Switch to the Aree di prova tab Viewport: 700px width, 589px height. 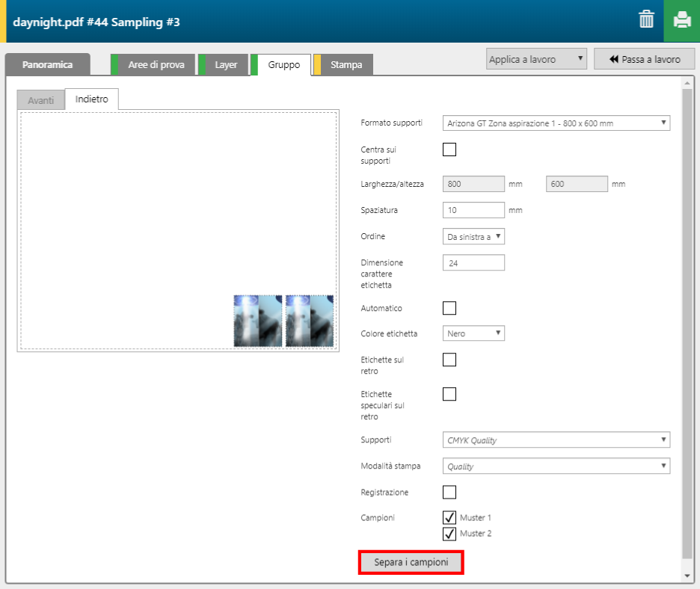coord(156,65)
